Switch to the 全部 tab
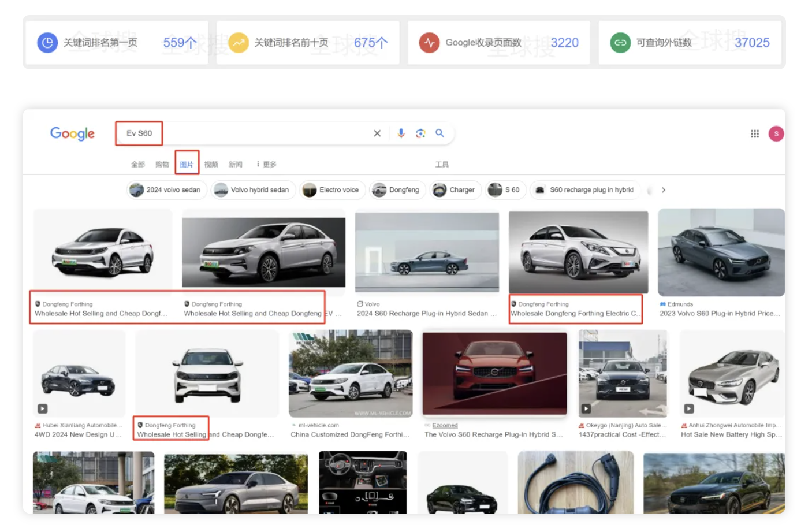Image resolution: width=812 pixels, height=528 pixels. tap(138, 165)
